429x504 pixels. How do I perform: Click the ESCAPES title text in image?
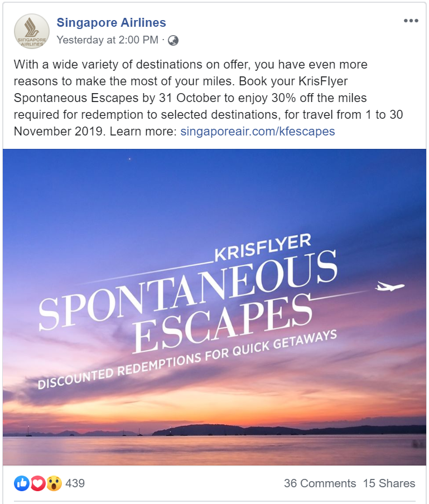(x=223, y=324)
